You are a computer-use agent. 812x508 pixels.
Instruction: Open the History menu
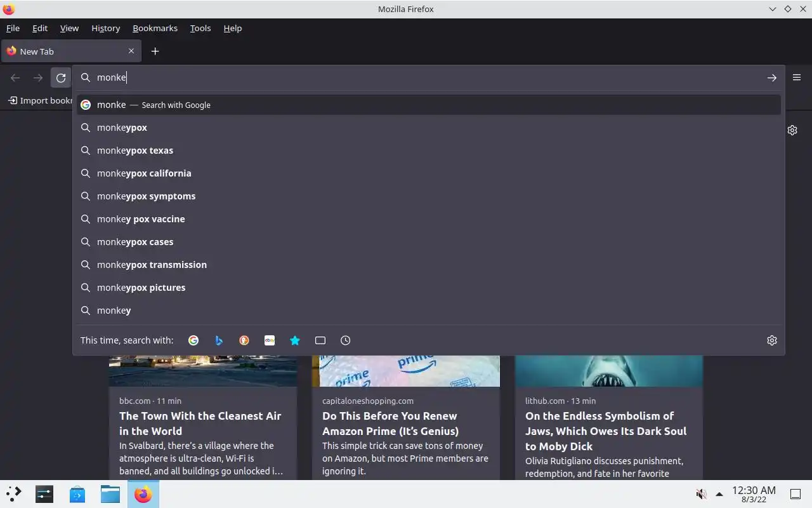(x=105, y=28)
